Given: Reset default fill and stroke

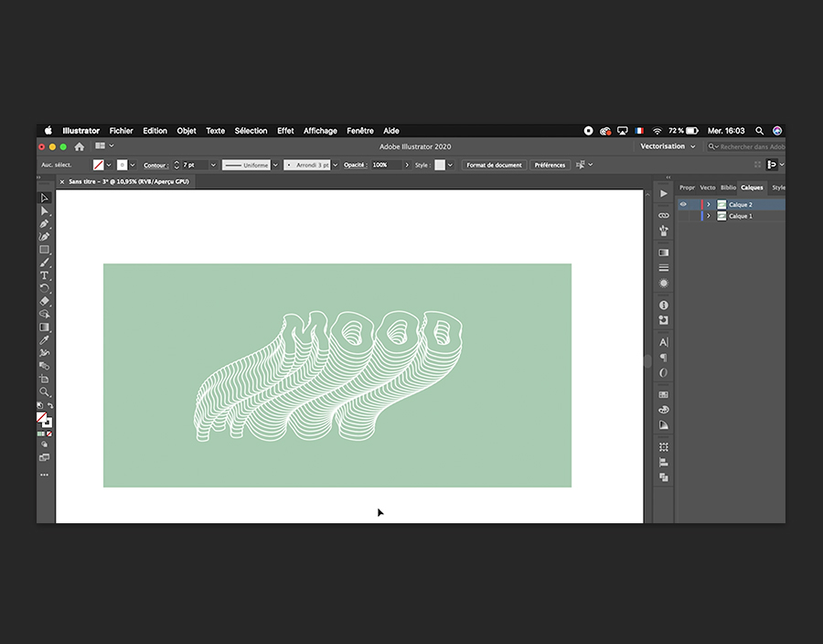Looking at the screenshot, I should [39, 406].
